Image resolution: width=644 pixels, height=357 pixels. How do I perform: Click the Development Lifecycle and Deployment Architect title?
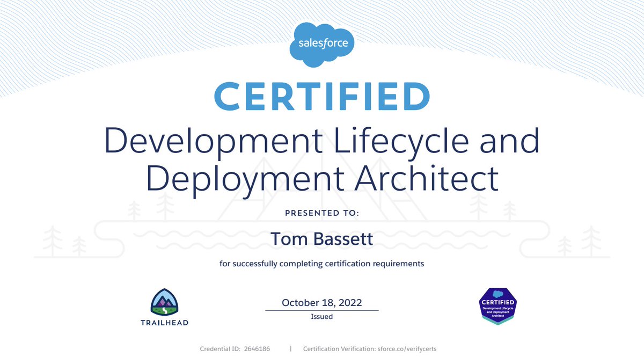click(x=321, y=158)
